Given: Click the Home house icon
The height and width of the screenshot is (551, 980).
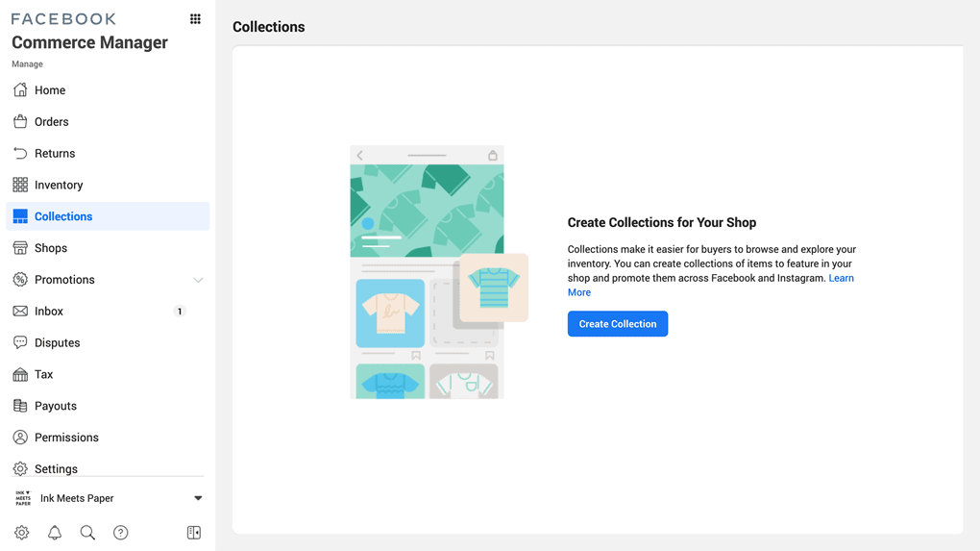Looking at the screenshot, I should [x=20, y=90].
